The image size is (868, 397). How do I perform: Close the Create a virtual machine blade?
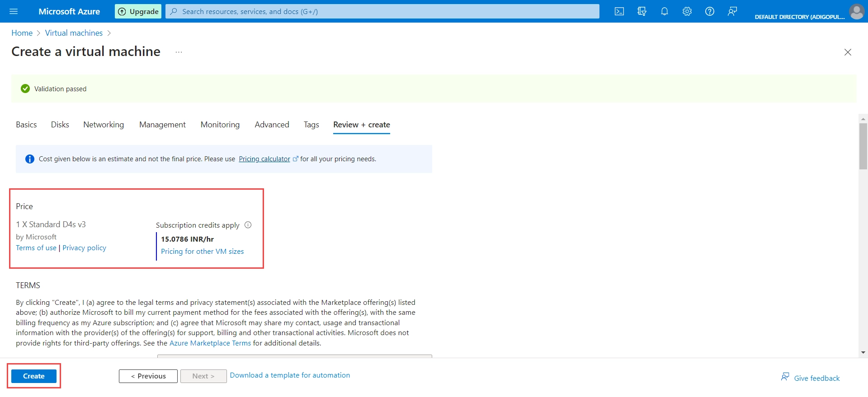848,52
